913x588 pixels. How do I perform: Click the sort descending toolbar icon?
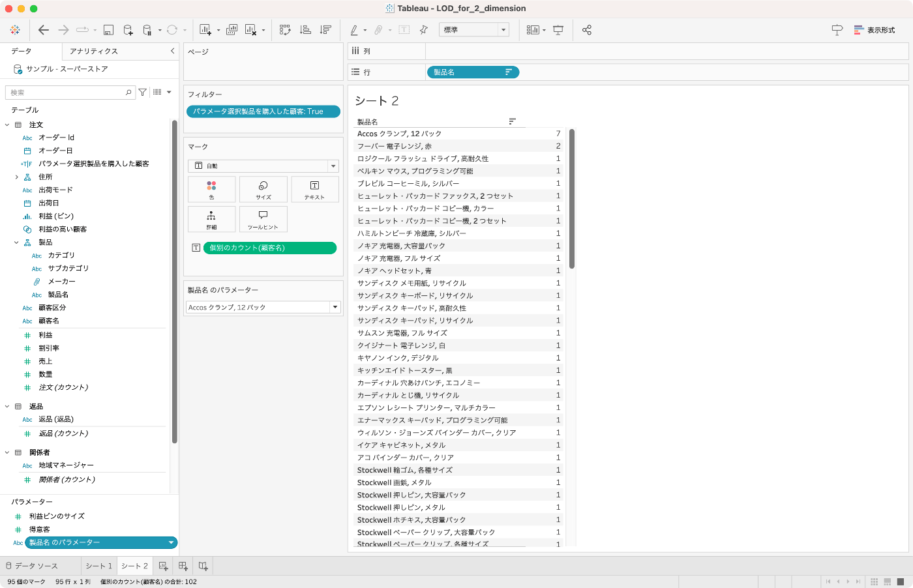click(x=325, y=30)
